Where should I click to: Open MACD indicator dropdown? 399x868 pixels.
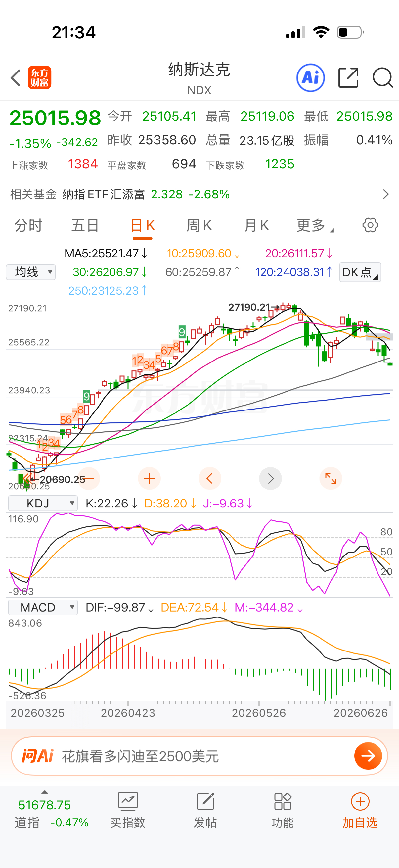pyautogui.click(x=43, y=607)
